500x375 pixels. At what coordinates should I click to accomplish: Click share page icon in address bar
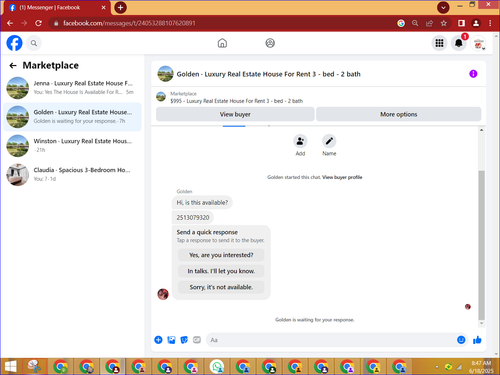pos(429,23)
